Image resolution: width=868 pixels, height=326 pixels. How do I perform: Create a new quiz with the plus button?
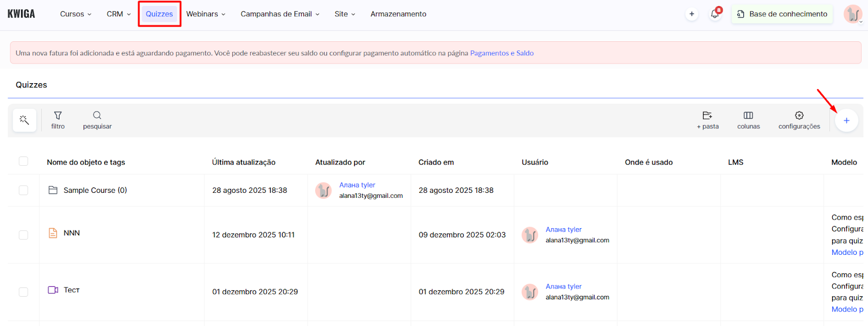point(846,120)
